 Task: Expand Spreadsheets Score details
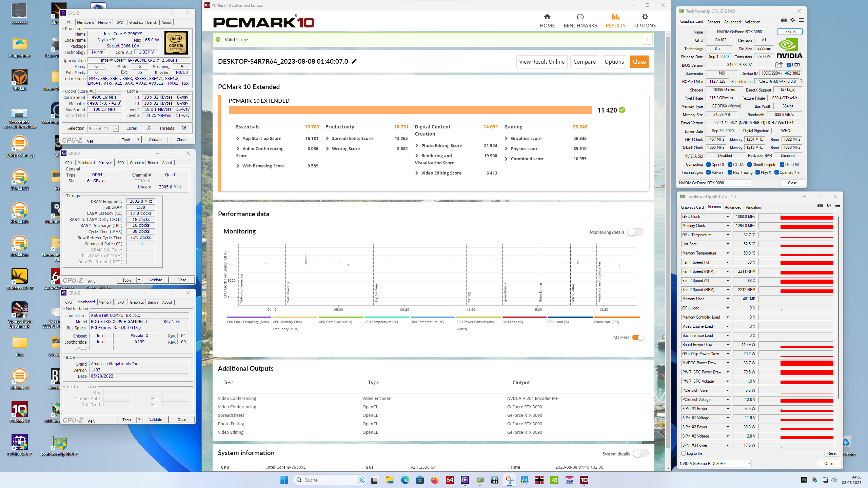pos(328,139)
